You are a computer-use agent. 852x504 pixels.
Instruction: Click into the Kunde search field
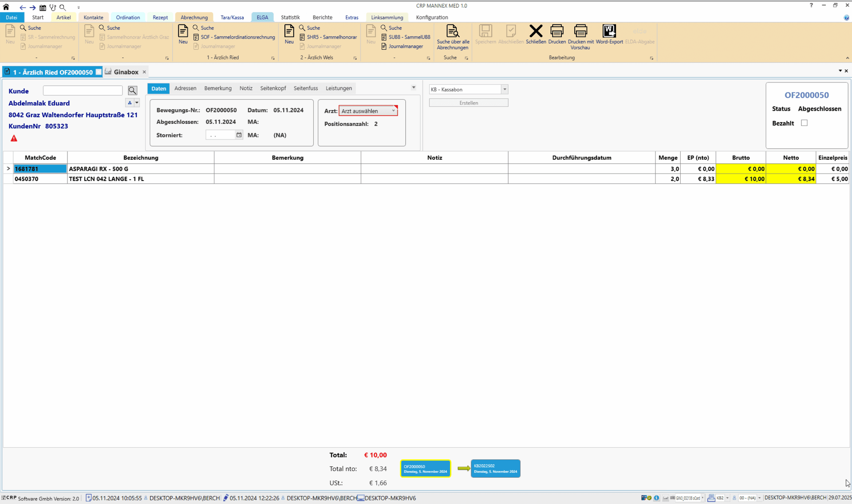tap(83, 91)
